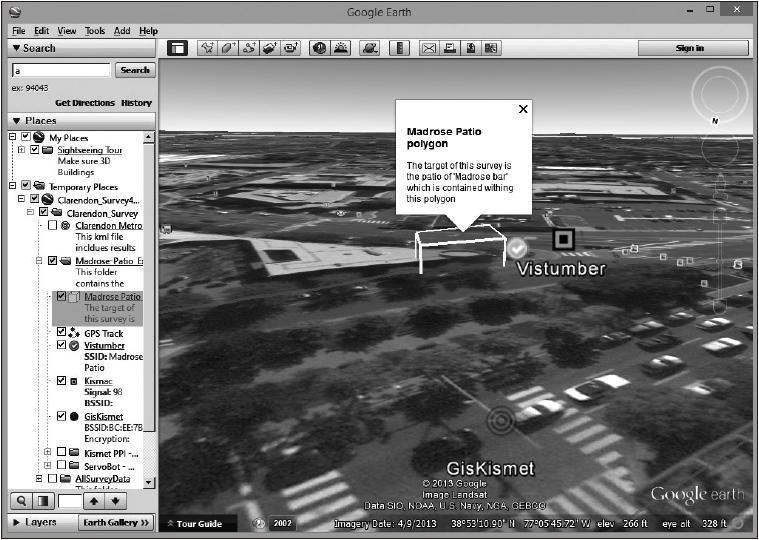Viewport: 759px width, 540px height.
Task: Open the historical imagery clock icon
Action: click(x=319, y=48)
